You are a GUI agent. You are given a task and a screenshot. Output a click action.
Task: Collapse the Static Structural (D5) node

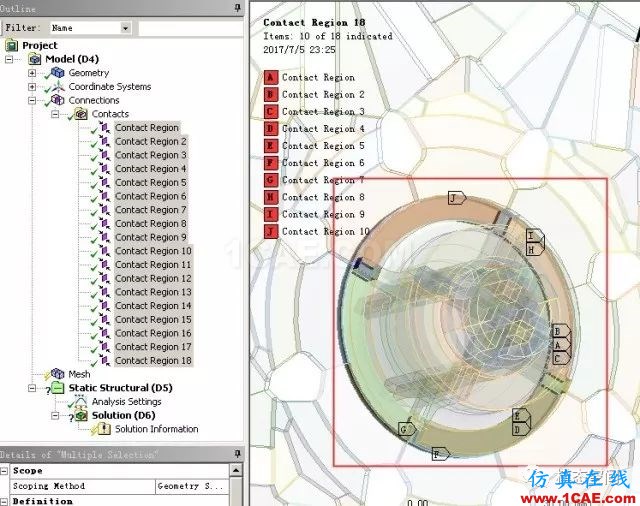[32, 388]
